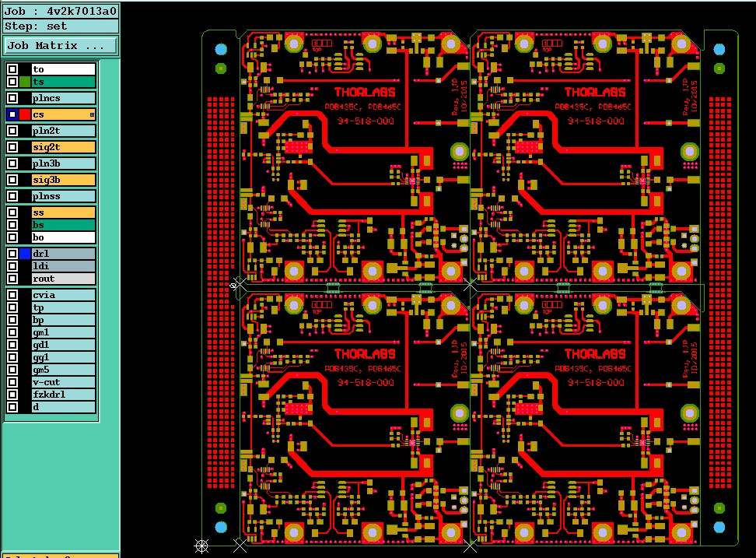Image resolution: width=756 pixels, height=558 pixels.
Task: Pick the 'pln3b' layer row
Action: [x=63, y=164]
